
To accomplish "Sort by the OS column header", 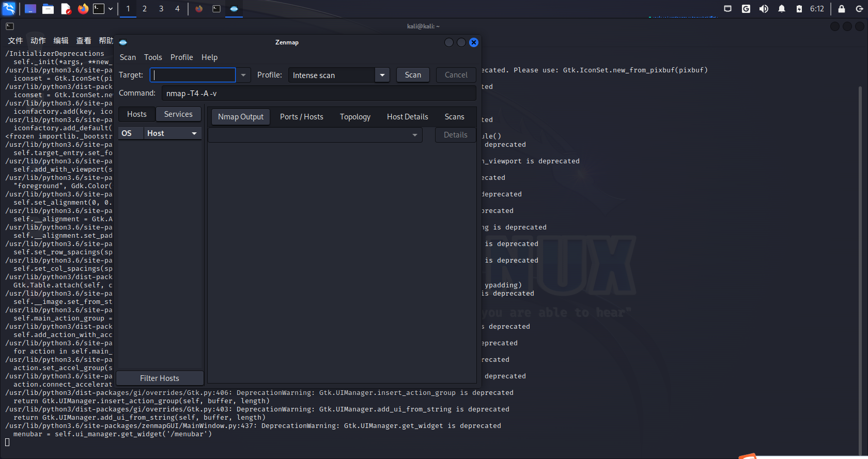I will tap(131, 133).
